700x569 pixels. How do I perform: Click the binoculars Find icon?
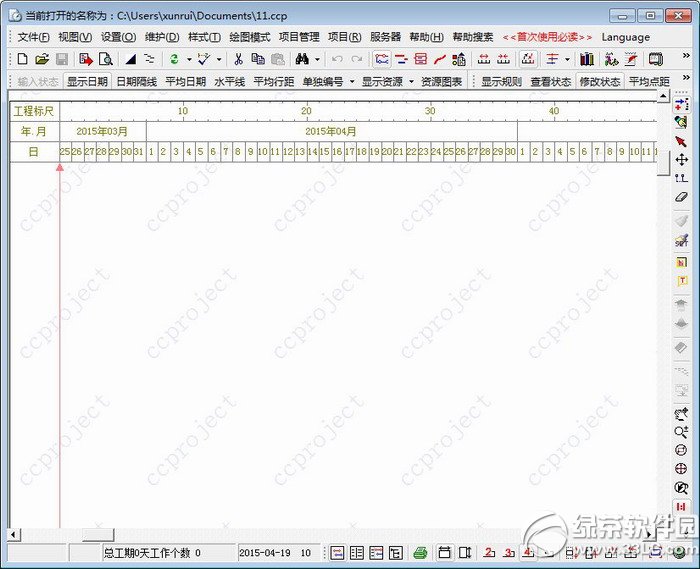pyautogui.click(x=302, y=59)
